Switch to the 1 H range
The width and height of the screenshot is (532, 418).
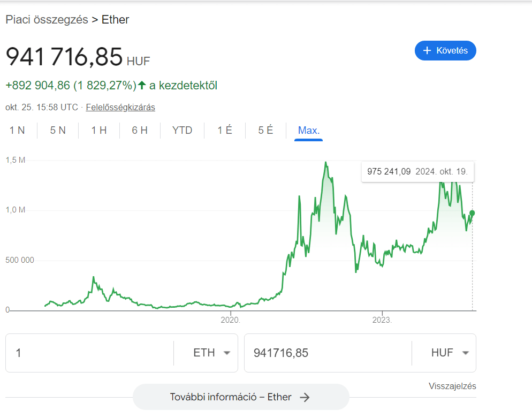click(x=98, y=130)
